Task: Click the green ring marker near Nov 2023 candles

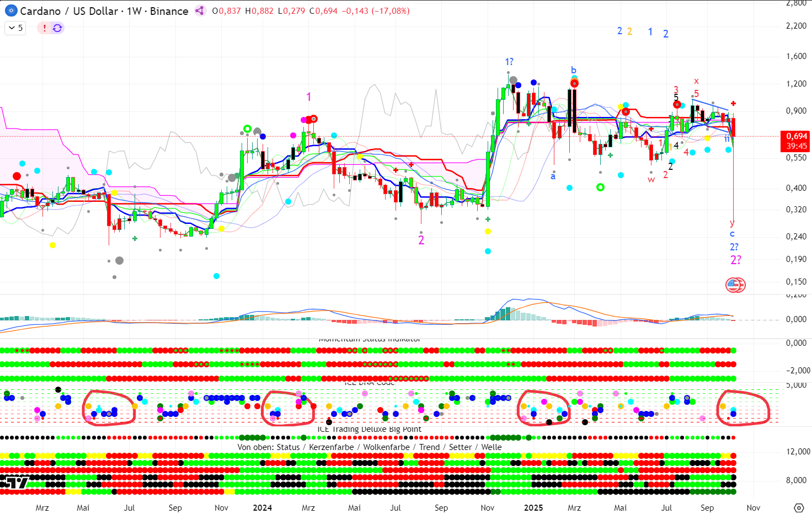Action: tap(247, 129)
